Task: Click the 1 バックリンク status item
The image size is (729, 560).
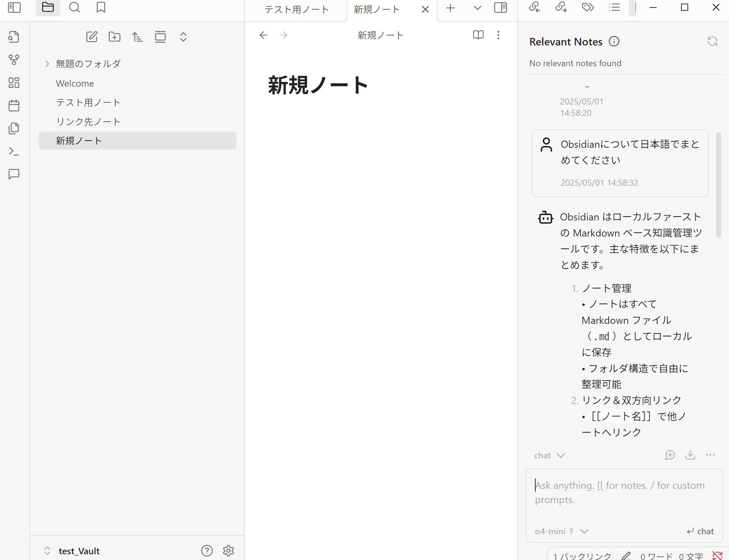Action: point(582,556)
